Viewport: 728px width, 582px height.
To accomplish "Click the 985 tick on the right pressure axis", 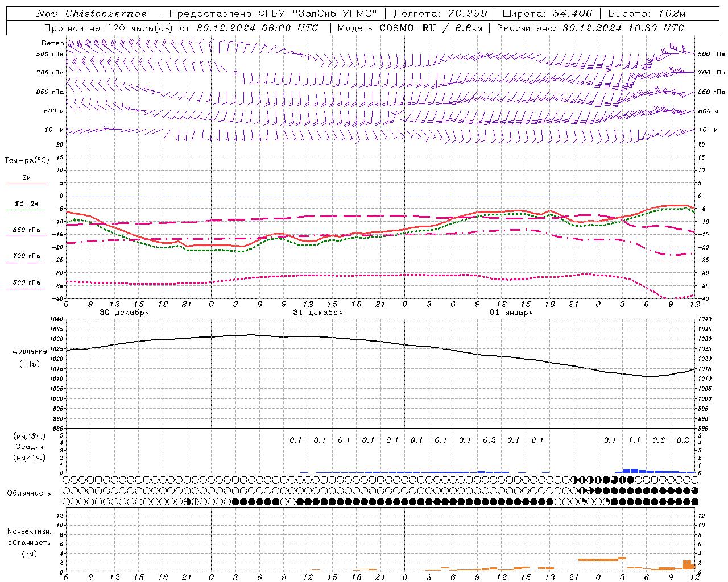I will point(704,429).
